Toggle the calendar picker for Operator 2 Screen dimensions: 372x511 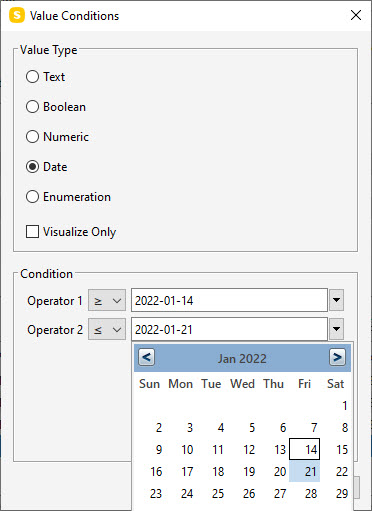pos(337,329)
